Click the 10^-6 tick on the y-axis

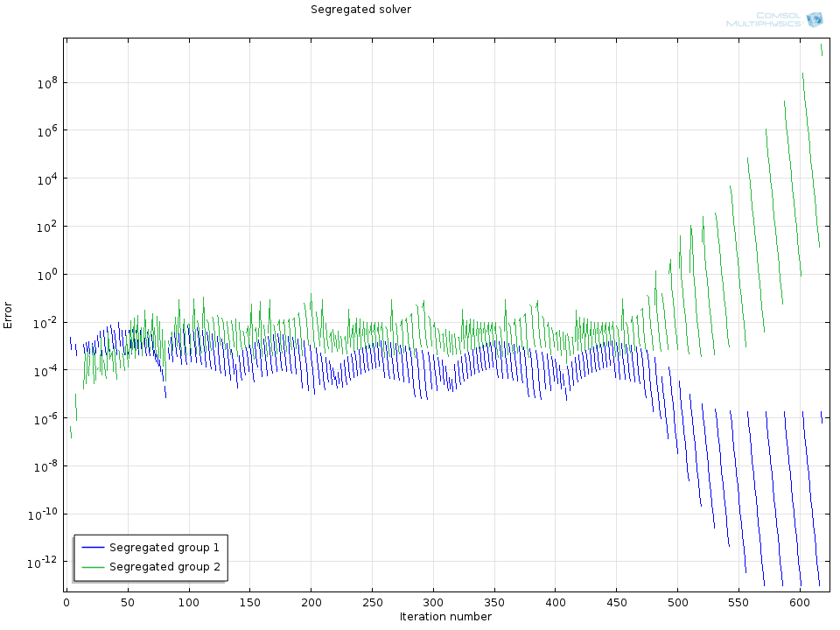click(45, 418)
